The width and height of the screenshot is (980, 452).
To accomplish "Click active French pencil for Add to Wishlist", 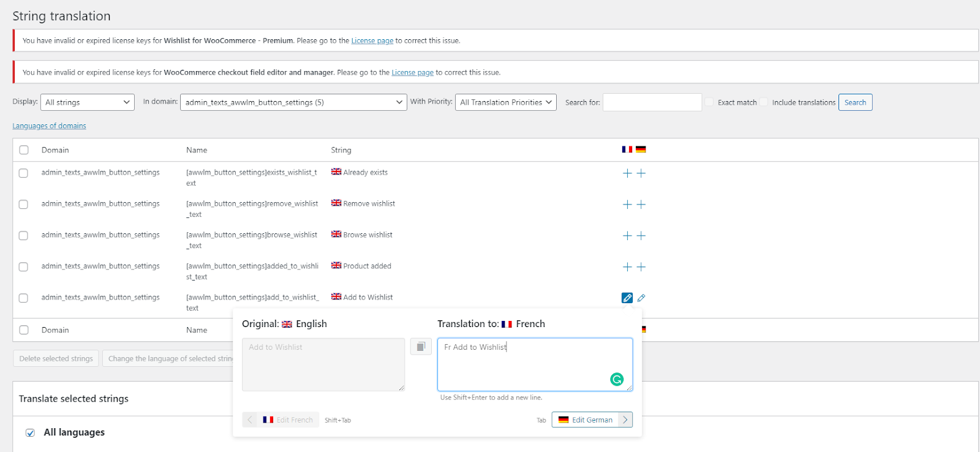I will click(627, 298).
